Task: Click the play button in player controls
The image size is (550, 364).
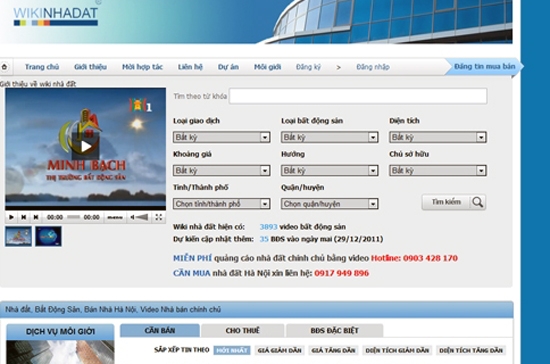Action: (11, 217)
